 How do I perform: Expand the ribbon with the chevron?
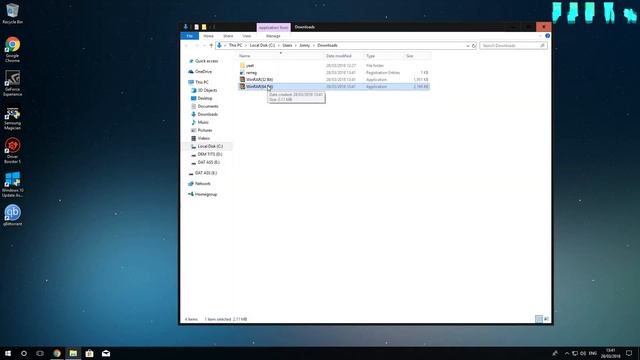tap(540, 36)
